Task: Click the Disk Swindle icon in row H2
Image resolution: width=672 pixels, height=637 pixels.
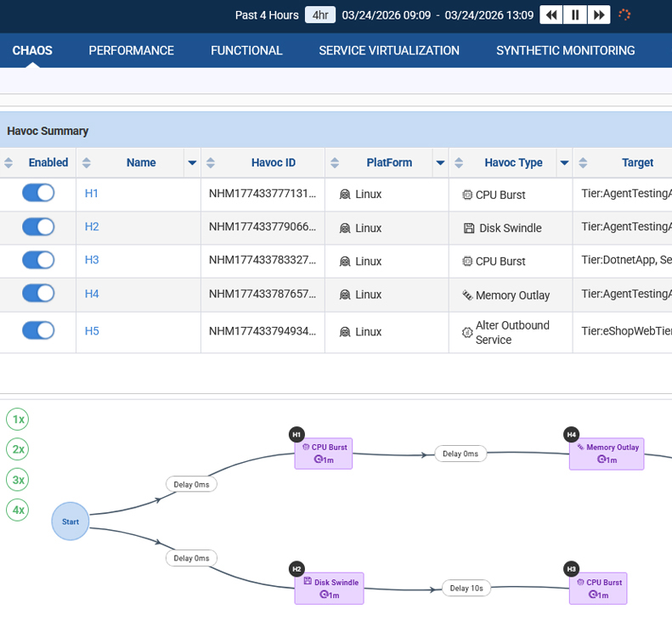Action: coord(469,228)
